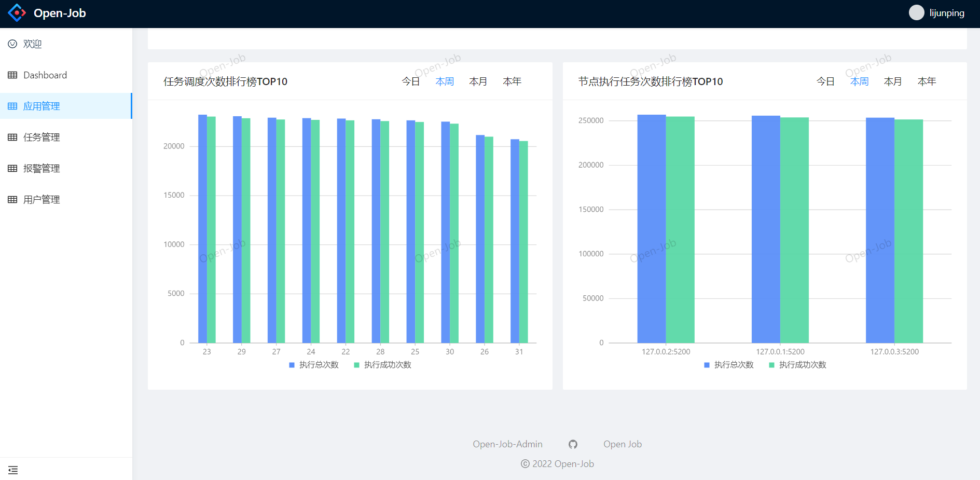This screenshot has width=980, height=480.
Task: Select 本年 in the 节点执行任务次数排行榜 chart
Action: click(x=927, y=81)
